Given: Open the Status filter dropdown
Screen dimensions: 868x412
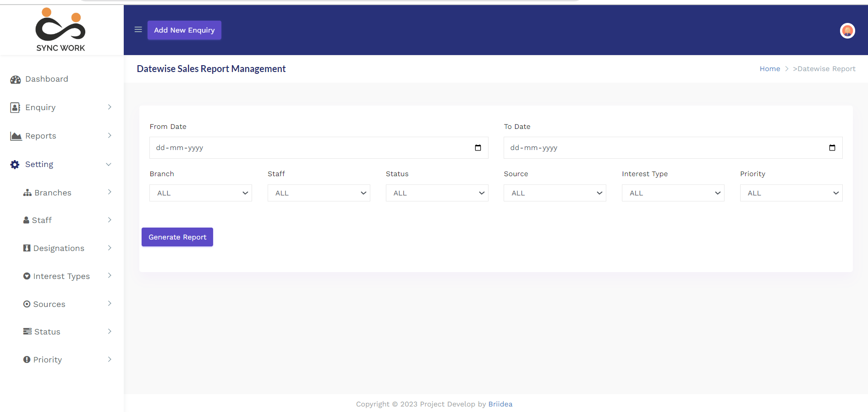Looking at the screenshot, I should (x=437, y=193).
